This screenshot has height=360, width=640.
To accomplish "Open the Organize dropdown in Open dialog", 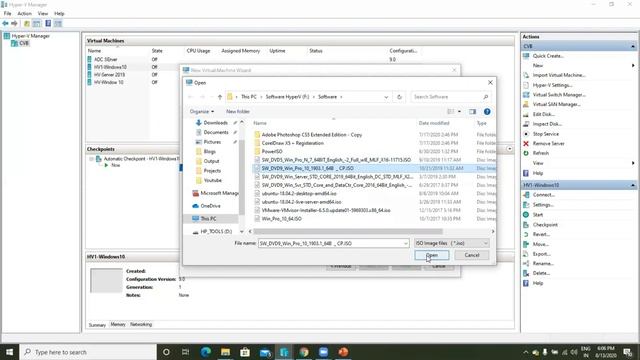I will pyautogui.click(x=202, y=111).
